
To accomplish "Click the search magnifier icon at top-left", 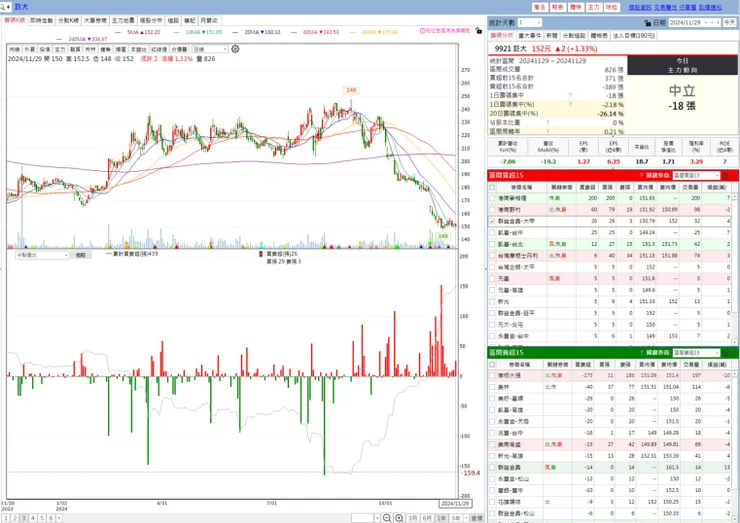I will (x=3, y=7).
